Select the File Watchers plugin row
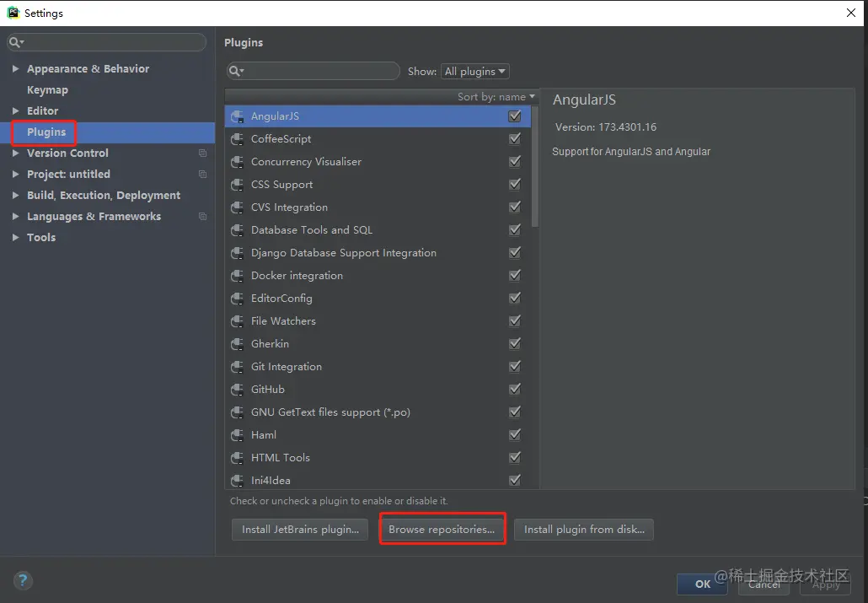 click(x=378, y=321)
